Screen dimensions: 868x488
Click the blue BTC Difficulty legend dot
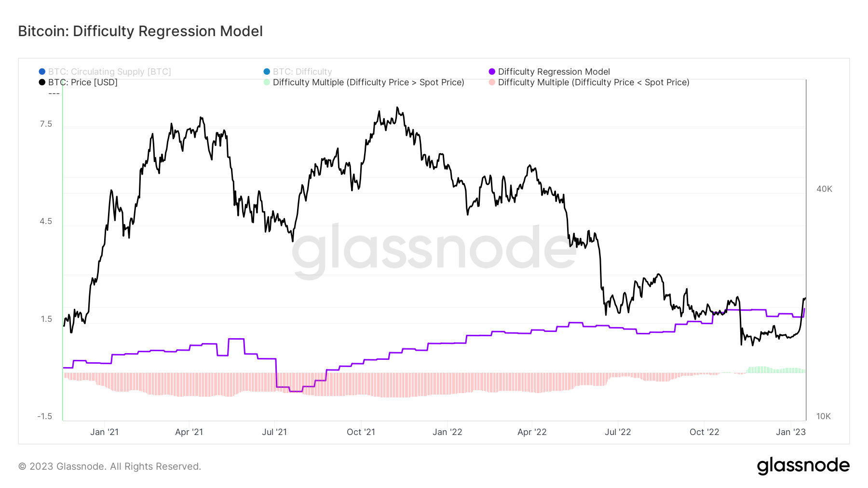point(267,72)
